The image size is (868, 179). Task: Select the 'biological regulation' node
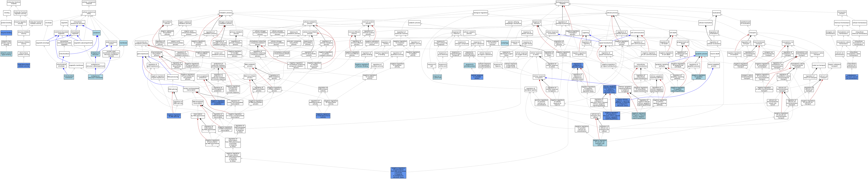pos(480,13)
